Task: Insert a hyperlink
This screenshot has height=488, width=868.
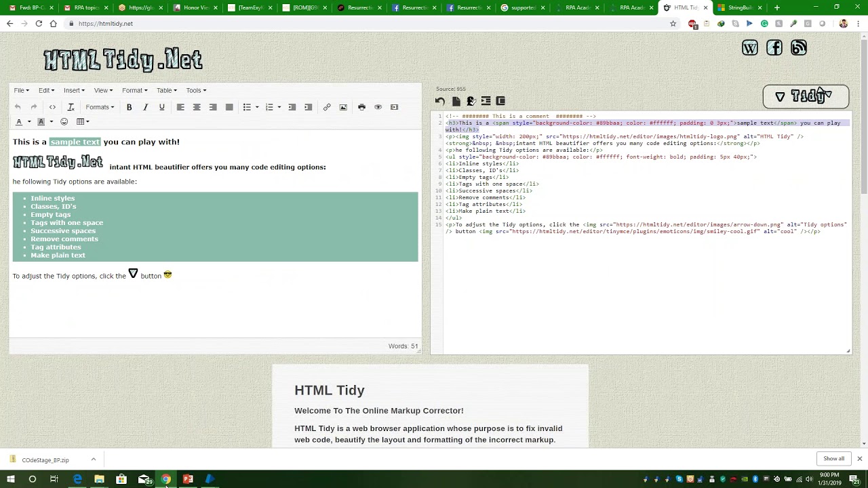Action: [x=327, y=107]
